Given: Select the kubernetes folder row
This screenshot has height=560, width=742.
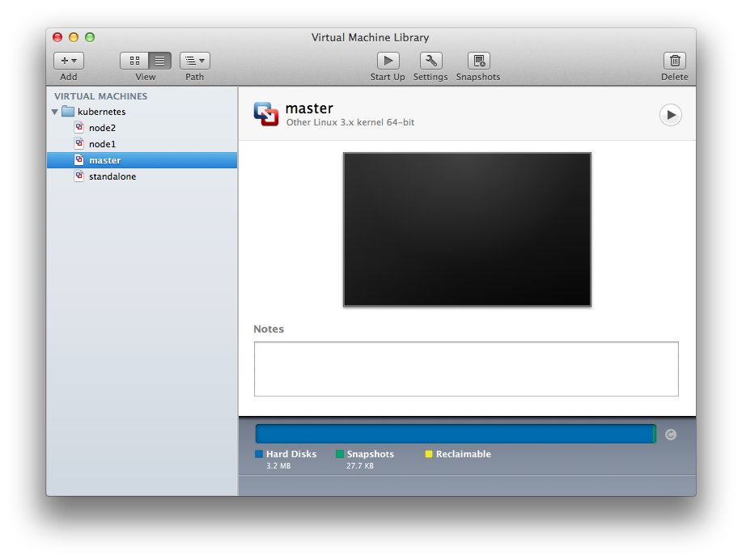Looking at the screenshot, I should click(x=142, y=112).
